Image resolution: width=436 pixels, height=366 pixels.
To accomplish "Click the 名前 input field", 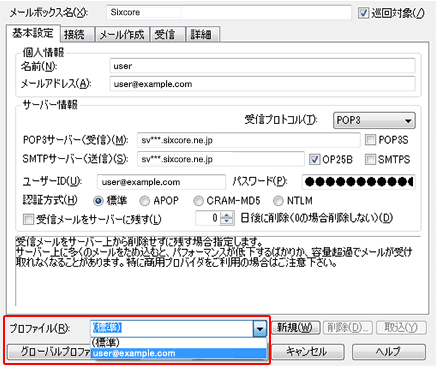I will [x=262, y=66].
